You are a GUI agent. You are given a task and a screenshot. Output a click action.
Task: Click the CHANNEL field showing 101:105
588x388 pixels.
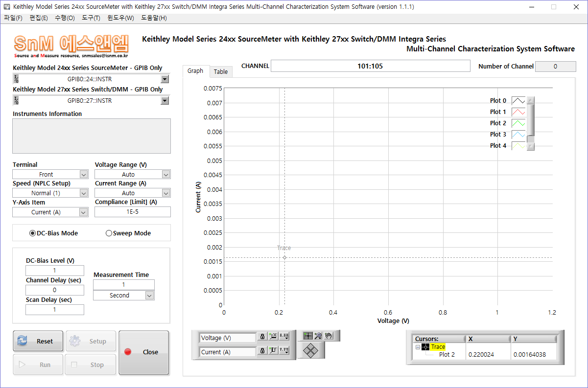pyautogui.click(x=370, y=66)
